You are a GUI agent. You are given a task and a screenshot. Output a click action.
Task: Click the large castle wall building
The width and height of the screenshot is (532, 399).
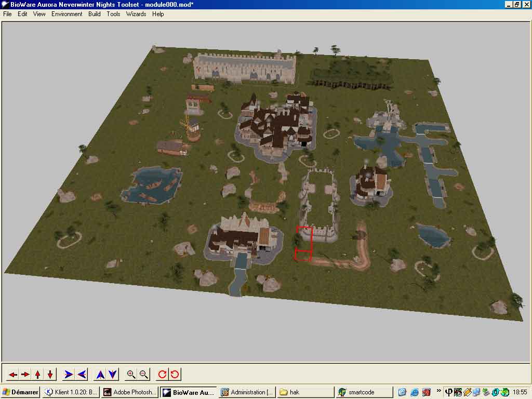click(x=244, y=67)
